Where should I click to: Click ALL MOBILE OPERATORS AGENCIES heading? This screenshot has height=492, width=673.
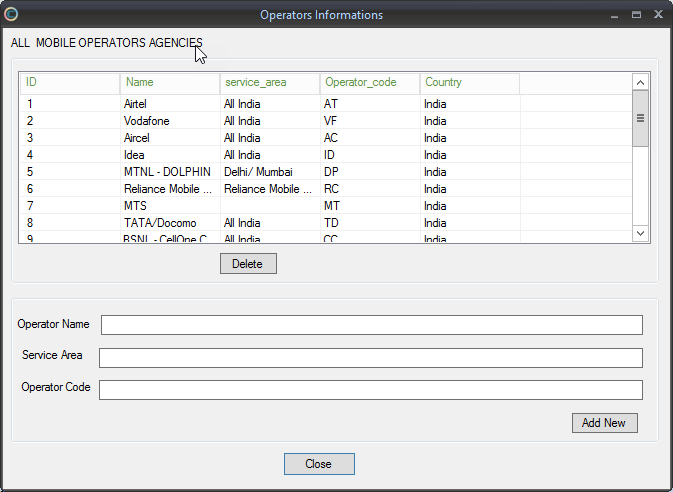click(106, 43)
